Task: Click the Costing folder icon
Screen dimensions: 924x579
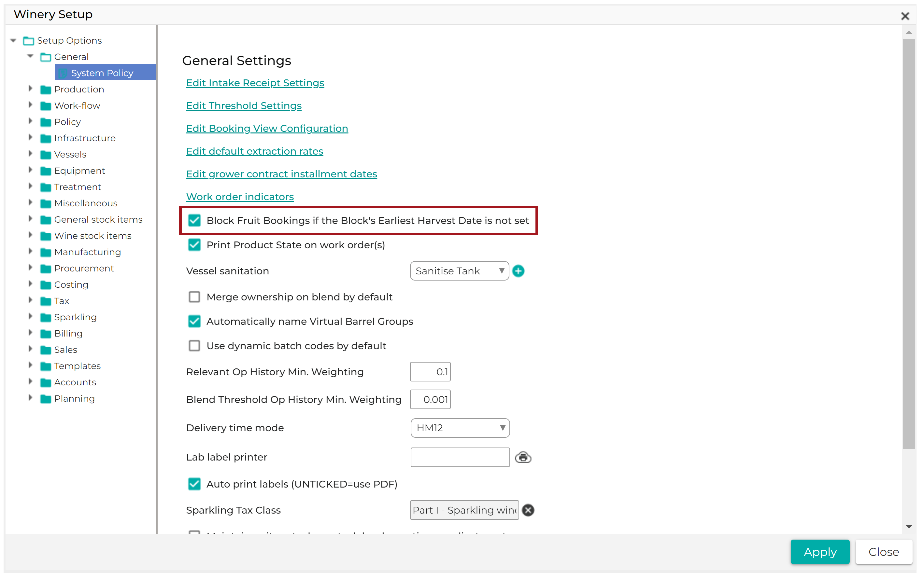Action: [46, 285]
